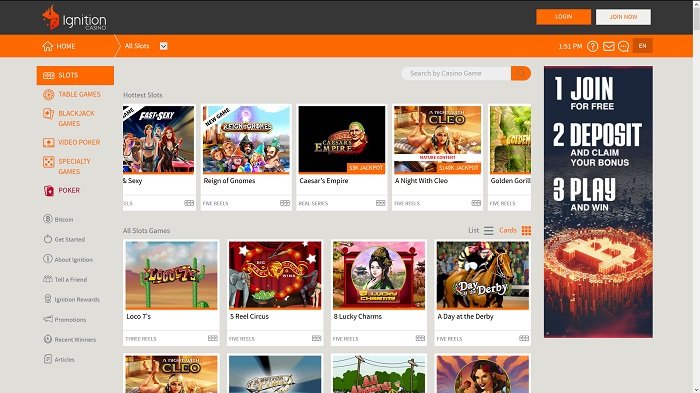Image resolution: width=700 pixels, height=393 pixels.
Task: Switch to List view layout
Action: tap(488, 230)
